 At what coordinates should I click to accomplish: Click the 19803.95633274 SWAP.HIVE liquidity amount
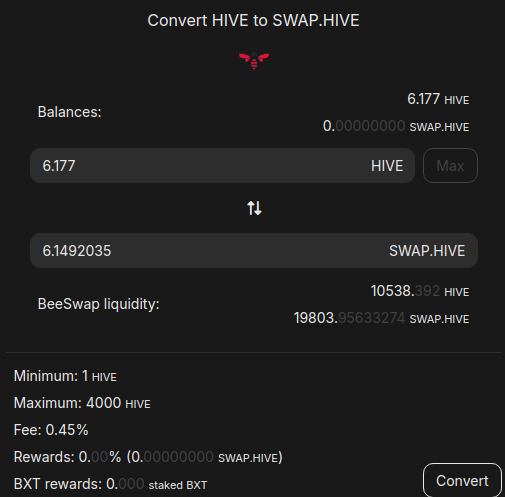click(x=381, y=318)
